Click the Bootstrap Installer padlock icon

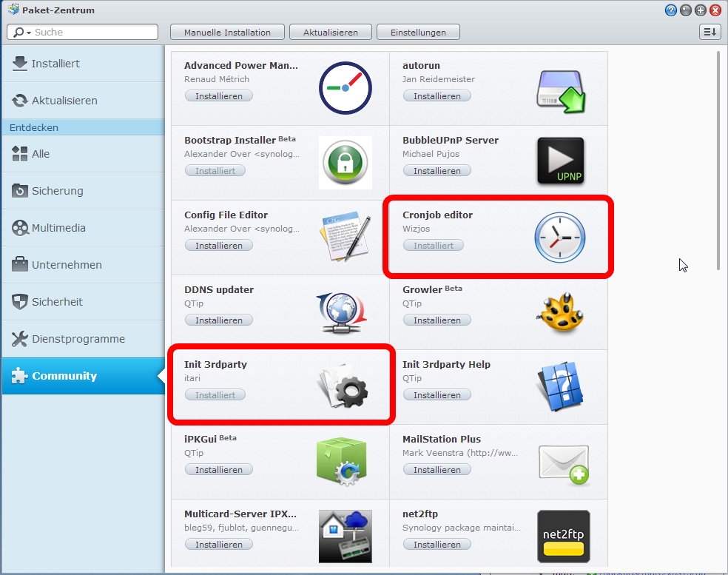coord(346,163)
